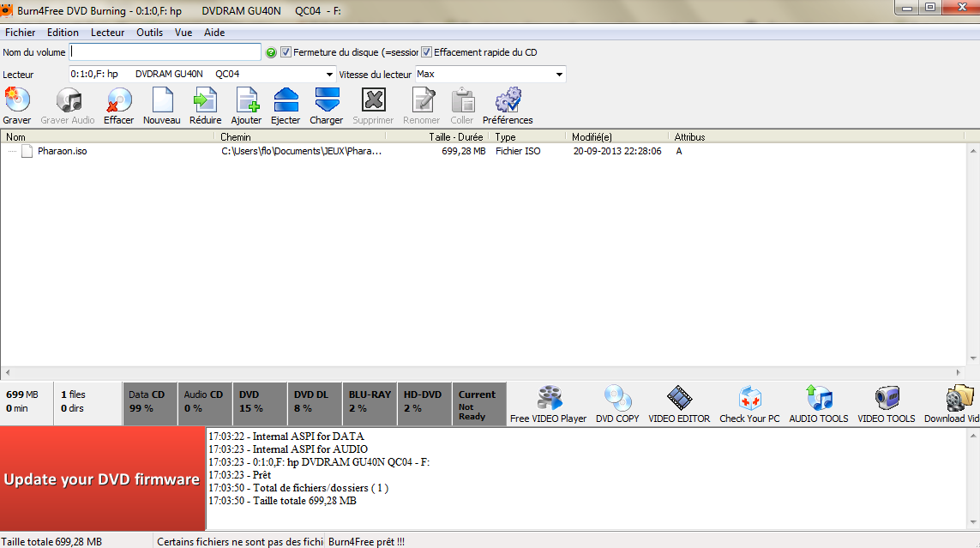Sort by the Type column header

click(527, 137)
